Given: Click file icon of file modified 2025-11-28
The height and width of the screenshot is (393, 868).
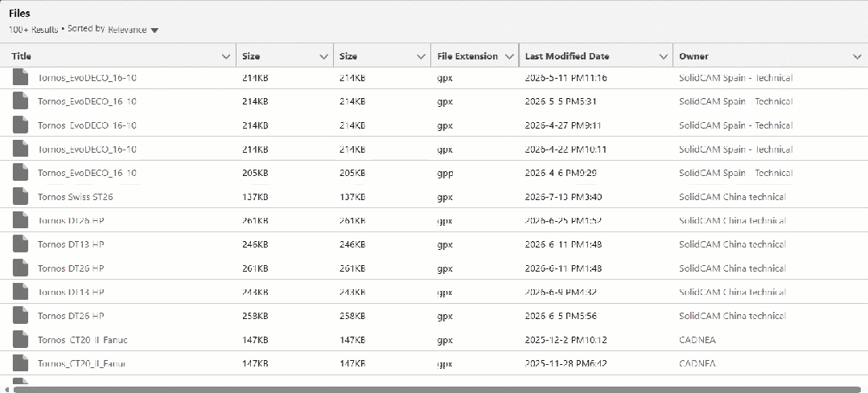Looking at the screenshot, I should 20,363.
